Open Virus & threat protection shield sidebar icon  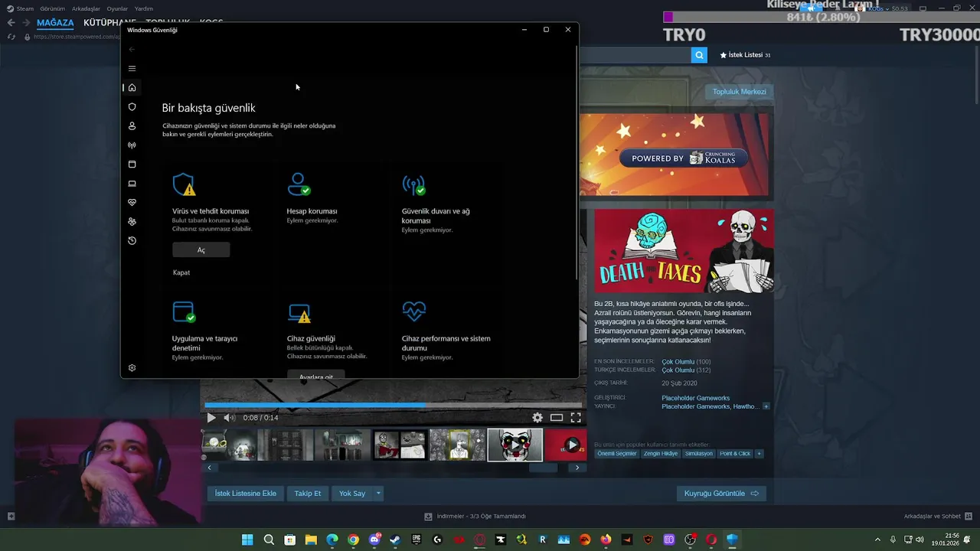[132, 106]
